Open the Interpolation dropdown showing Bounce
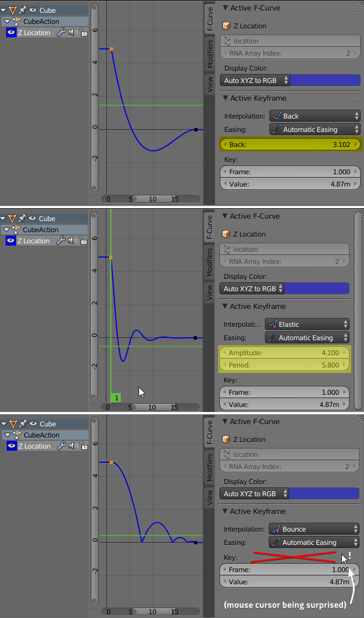 click(x=314, y=529)
